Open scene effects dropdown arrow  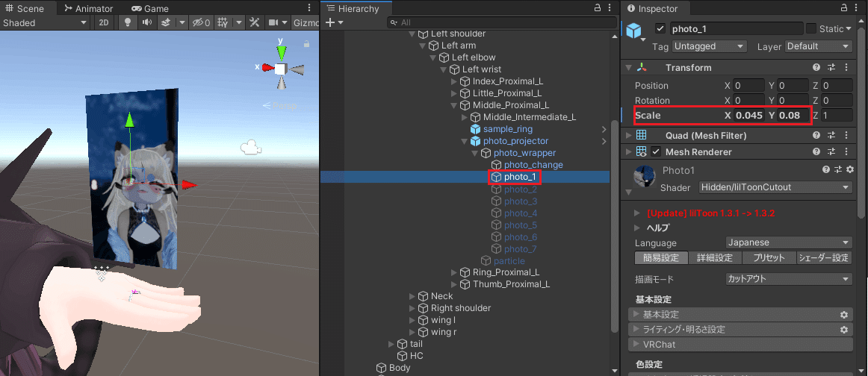(x=182, y=22)
